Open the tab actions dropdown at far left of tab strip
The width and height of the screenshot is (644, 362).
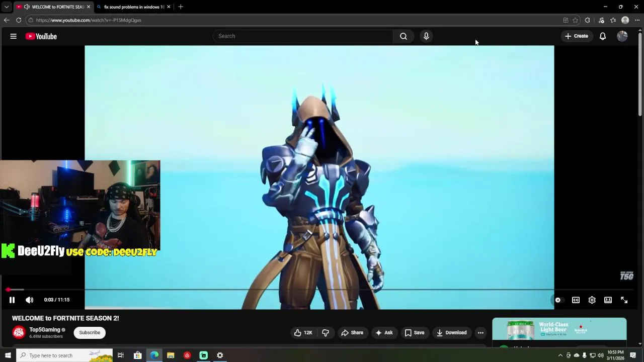click(x=6, y=7)
